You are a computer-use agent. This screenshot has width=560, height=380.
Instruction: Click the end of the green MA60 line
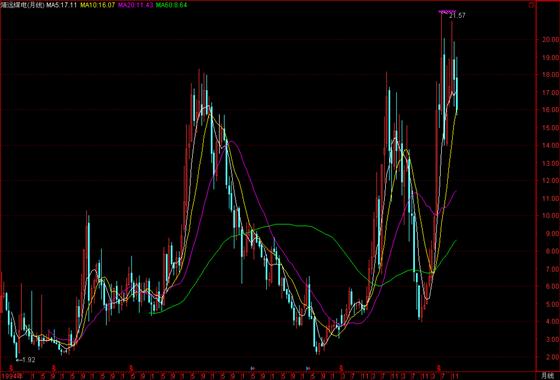pos(456,241)
